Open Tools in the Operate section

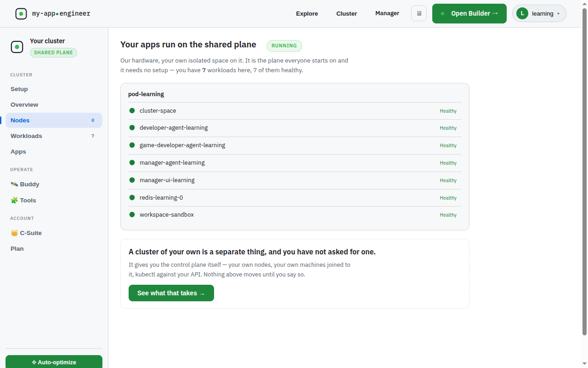54,200
